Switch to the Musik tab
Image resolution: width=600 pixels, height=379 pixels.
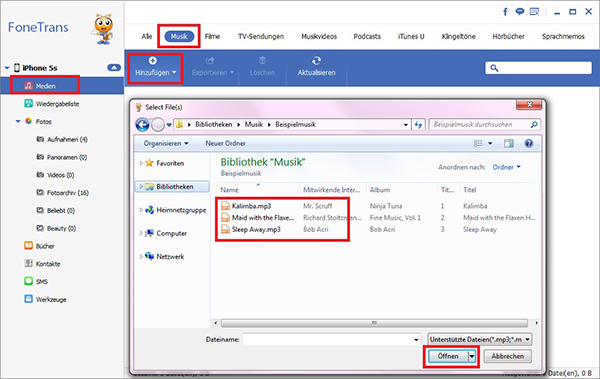(179, 36)
